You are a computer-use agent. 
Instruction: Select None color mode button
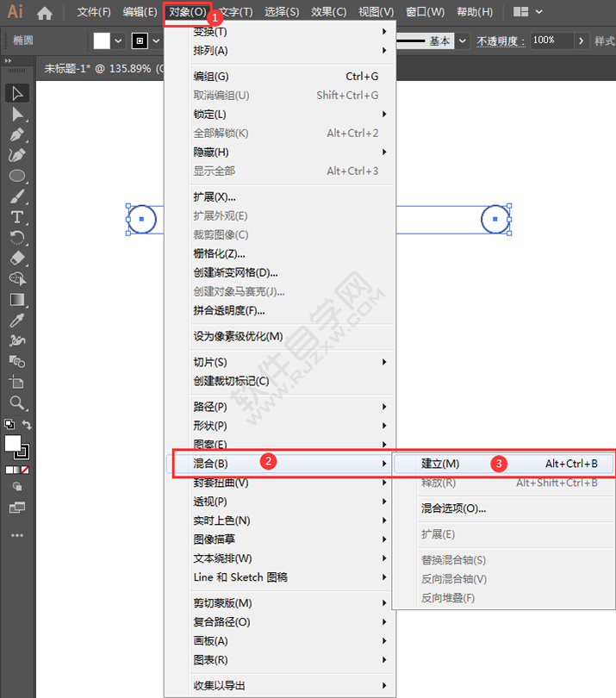coord(26,471)
